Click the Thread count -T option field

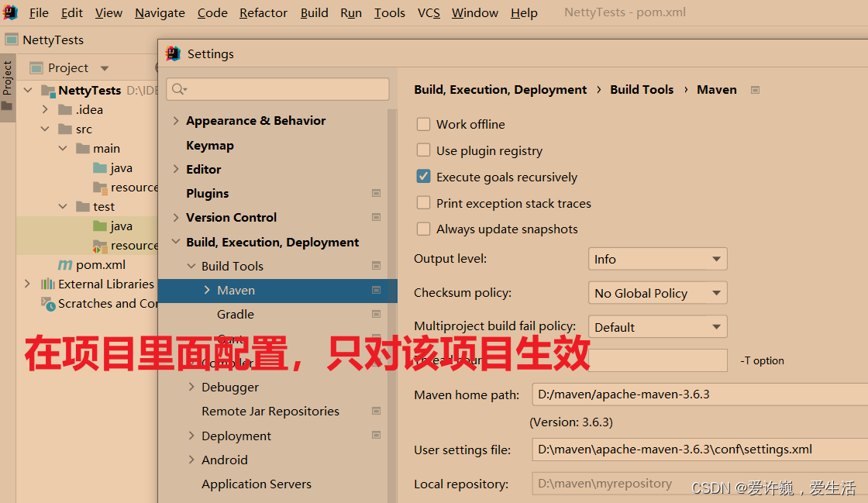tap(658, 360)
